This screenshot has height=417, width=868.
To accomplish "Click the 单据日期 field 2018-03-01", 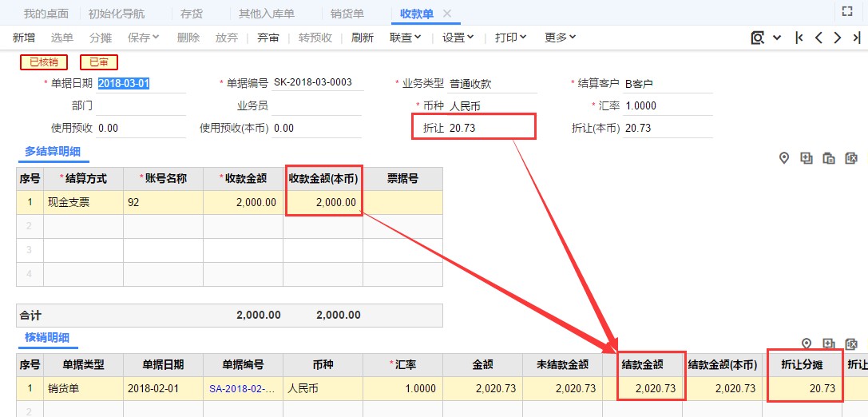I will (x=141, y=84).
